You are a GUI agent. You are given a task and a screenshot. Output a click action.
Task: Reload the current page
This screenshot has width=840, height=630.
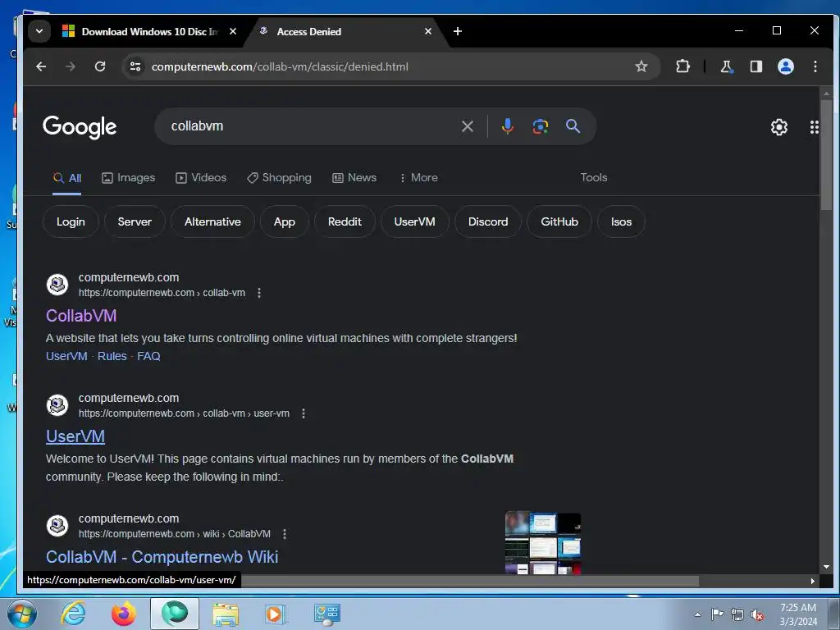(99, 66)
